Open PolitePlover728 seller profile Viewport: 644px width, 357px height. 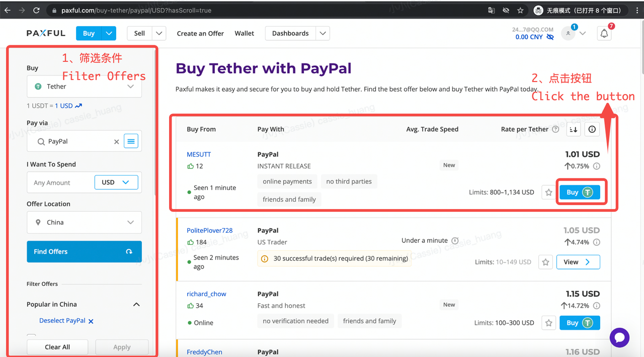click(210, 230)
